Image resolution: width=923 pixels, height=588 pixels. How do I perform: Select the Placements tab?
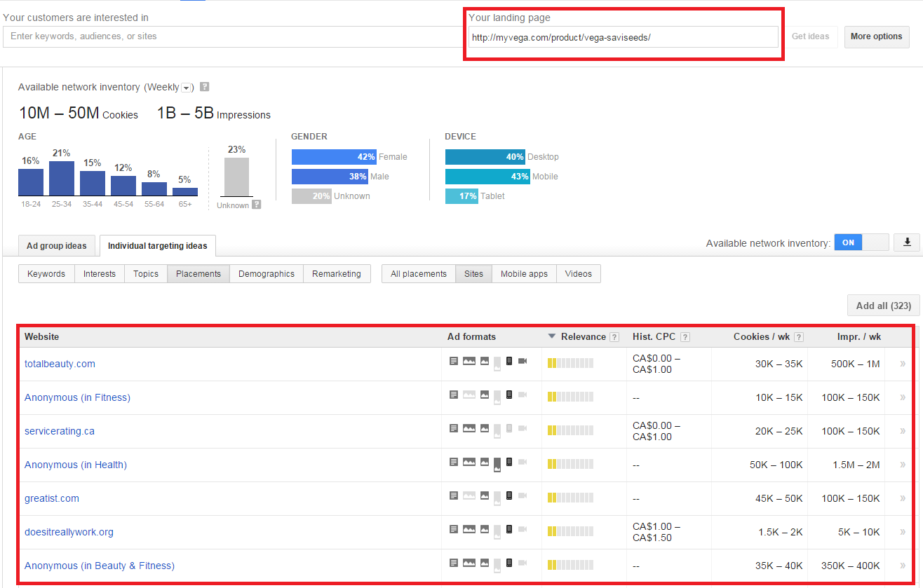pyautogui.click(x=198, y=274)
